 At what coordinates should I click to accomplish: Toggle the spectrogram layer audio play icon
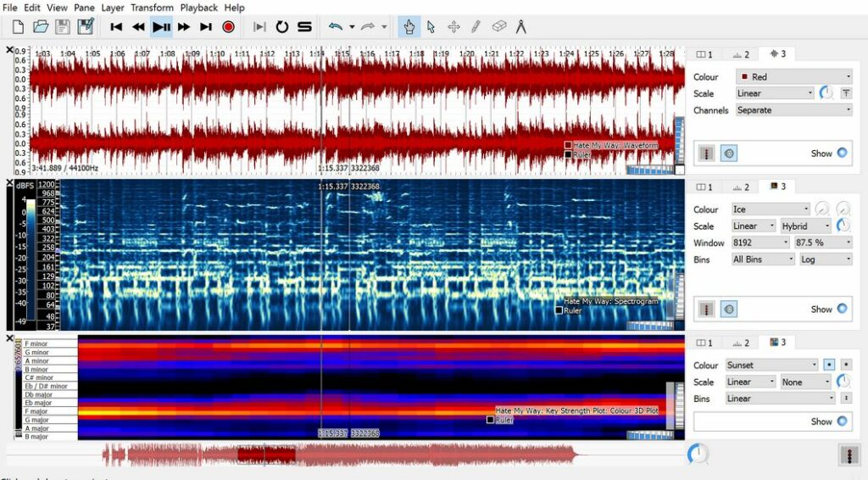(x=728, y=309)
